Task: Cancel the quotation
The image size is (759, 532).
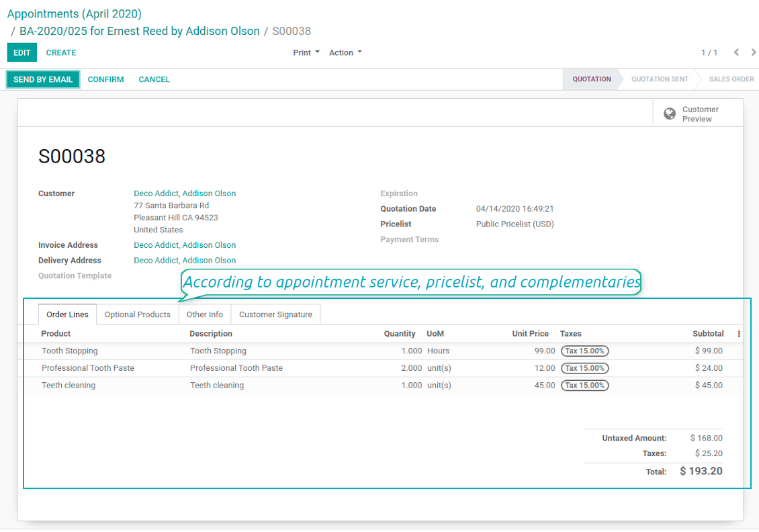Action: [x=154, y=79]
